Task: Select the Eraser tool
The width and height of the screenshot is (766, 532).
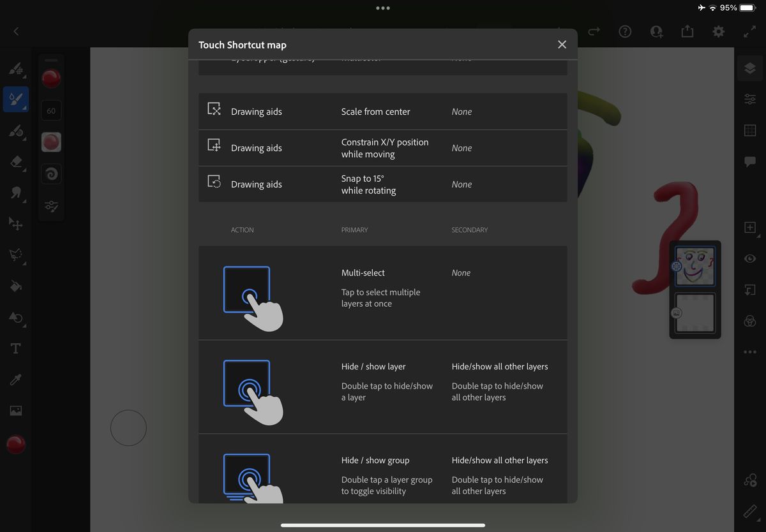Action: coord(16,161)
